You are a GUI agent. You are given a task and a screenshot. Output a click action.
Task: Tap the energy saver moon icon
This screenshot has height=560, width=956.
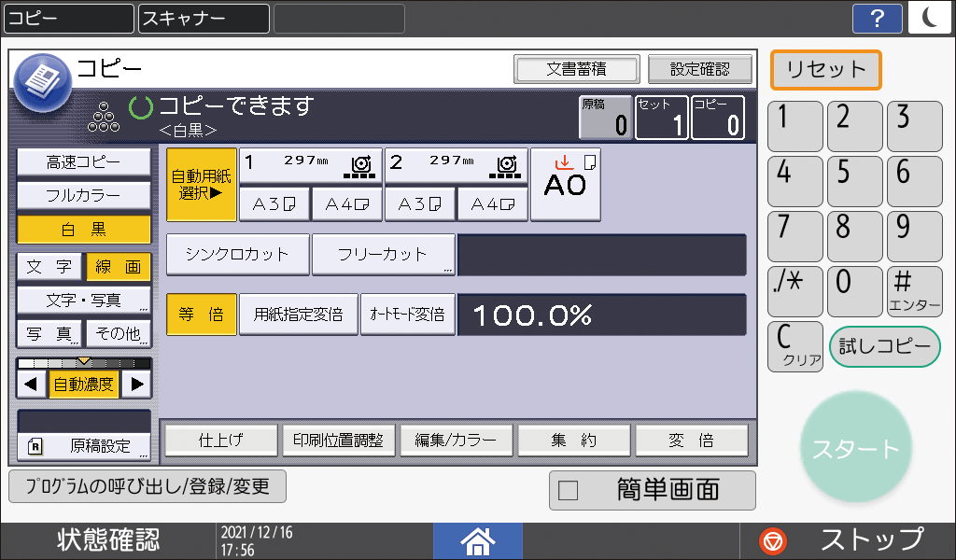tap(930, 17)
